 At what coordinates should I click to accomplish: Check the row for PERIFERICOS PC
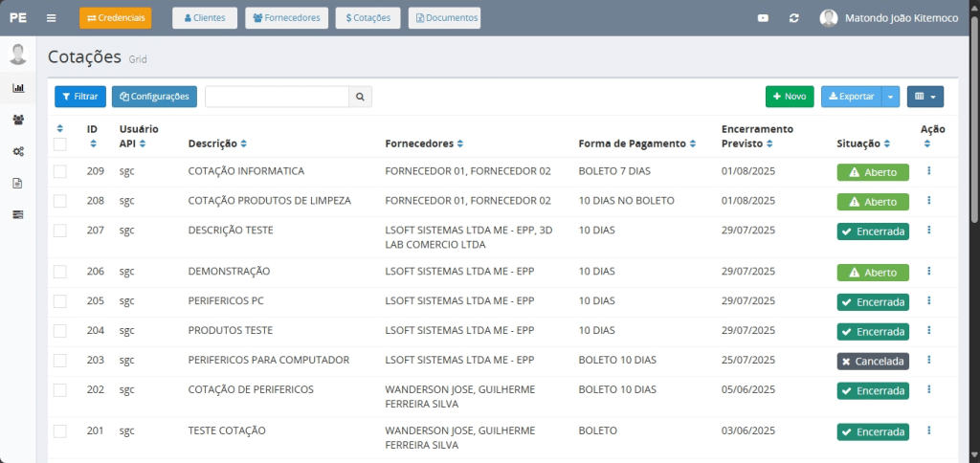(60, 301)
